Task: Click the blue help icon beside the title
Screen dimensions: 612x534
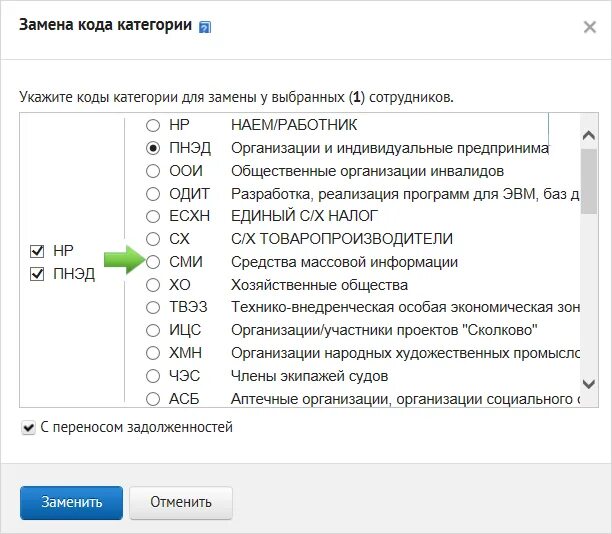Action: [205, 28]
